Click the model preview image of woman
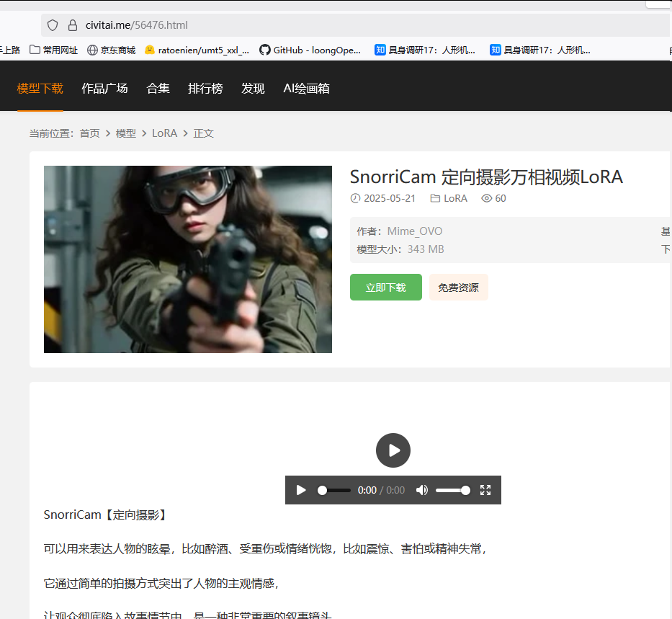 coord(188,259)
